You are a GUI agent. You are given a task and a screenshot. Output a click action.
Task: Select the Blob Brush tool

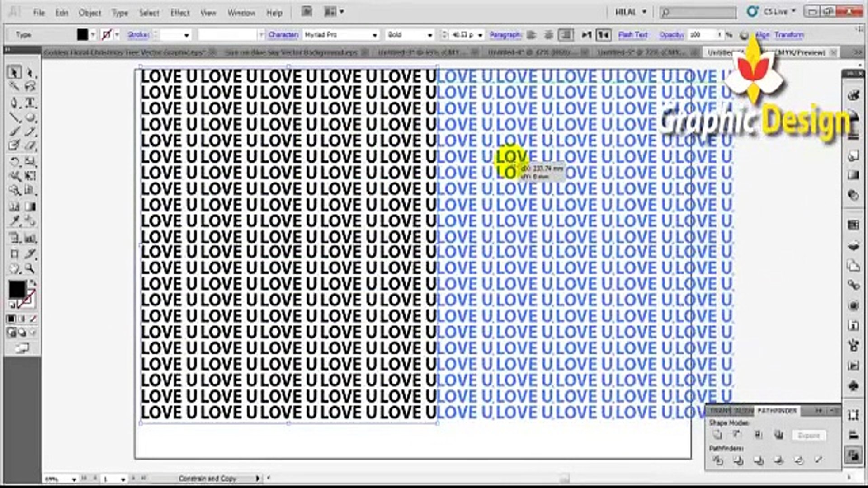coord(14,146)
